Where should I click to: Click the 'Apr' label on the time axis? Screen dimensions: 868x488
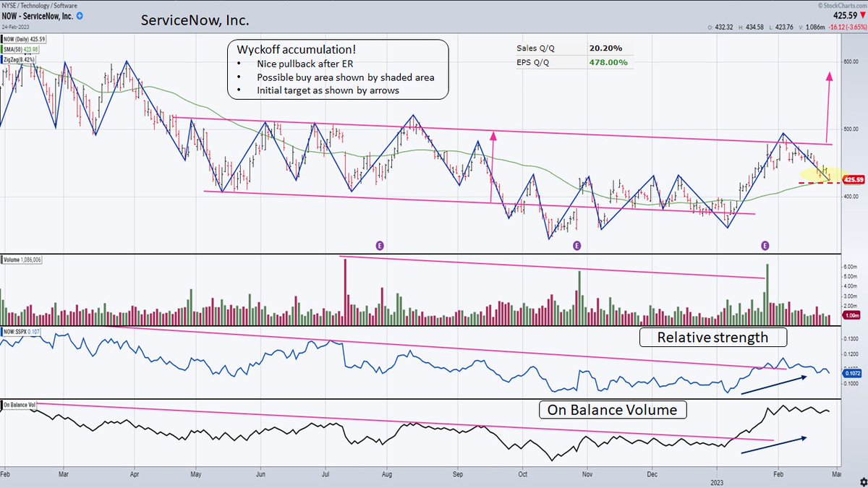[x=135, y=474]
